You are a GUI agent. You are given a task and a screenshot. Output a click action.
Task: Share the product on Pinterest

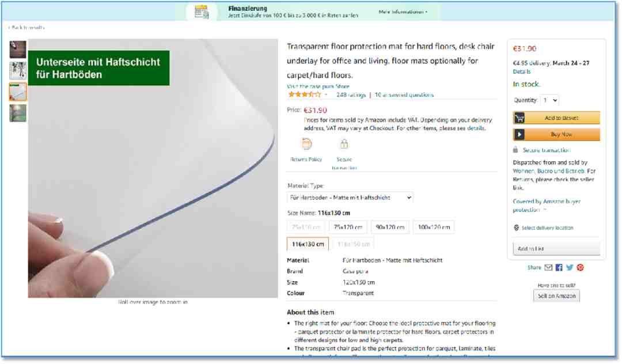click(x=580, y=268)
